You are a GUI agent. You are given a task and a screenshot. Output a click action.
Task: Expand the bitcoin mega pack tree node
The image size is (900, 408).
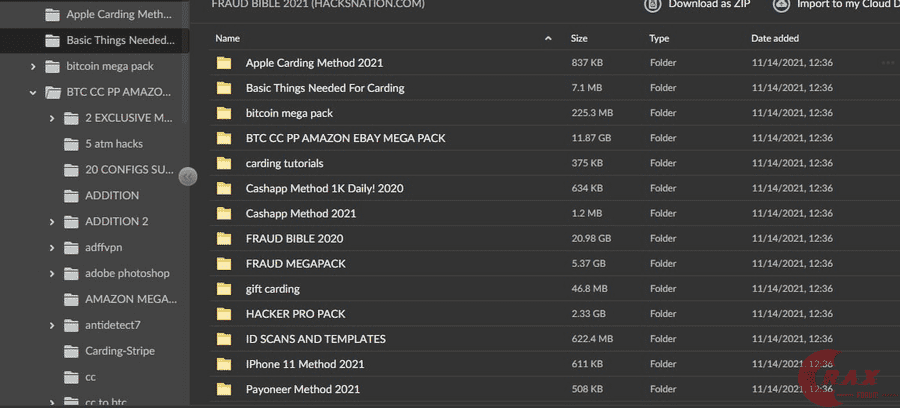click(33, 66)
